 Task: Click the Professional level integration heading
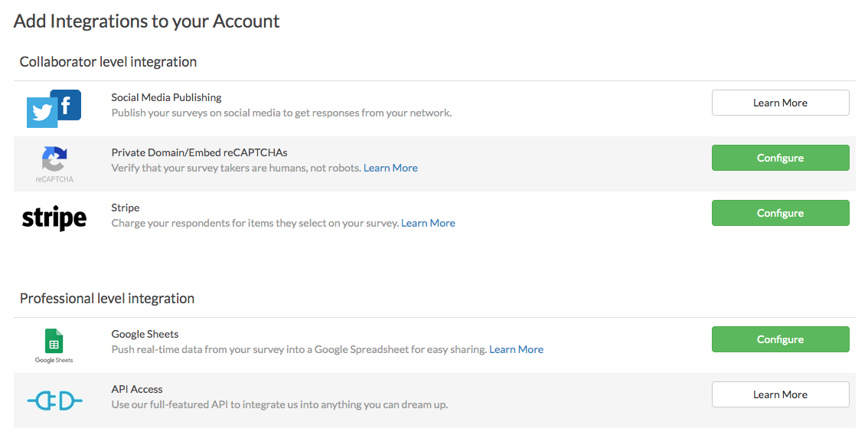(107, 298)
